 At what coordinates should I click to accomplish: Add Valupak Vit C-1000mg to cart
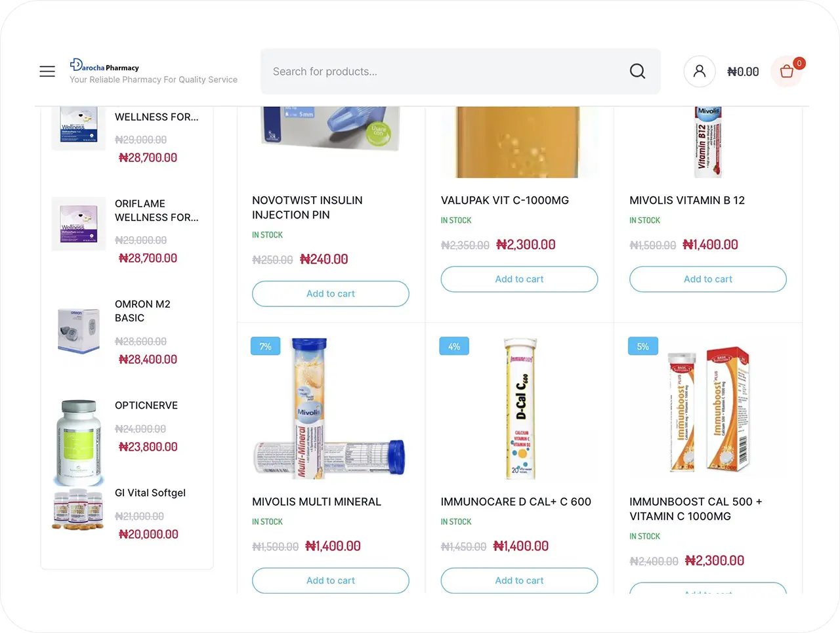pyautogui.click(x=519, y=279)
